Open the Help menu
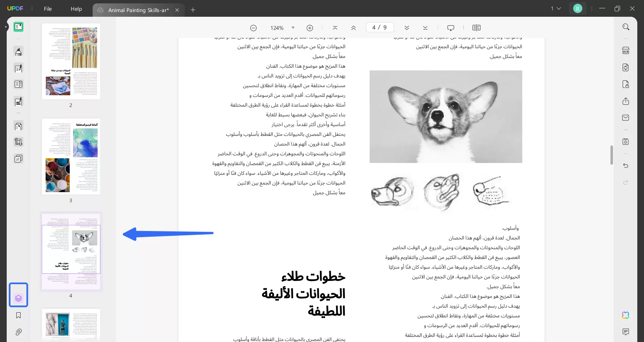Viewport: 644px width, 342px height. [76, 9]
